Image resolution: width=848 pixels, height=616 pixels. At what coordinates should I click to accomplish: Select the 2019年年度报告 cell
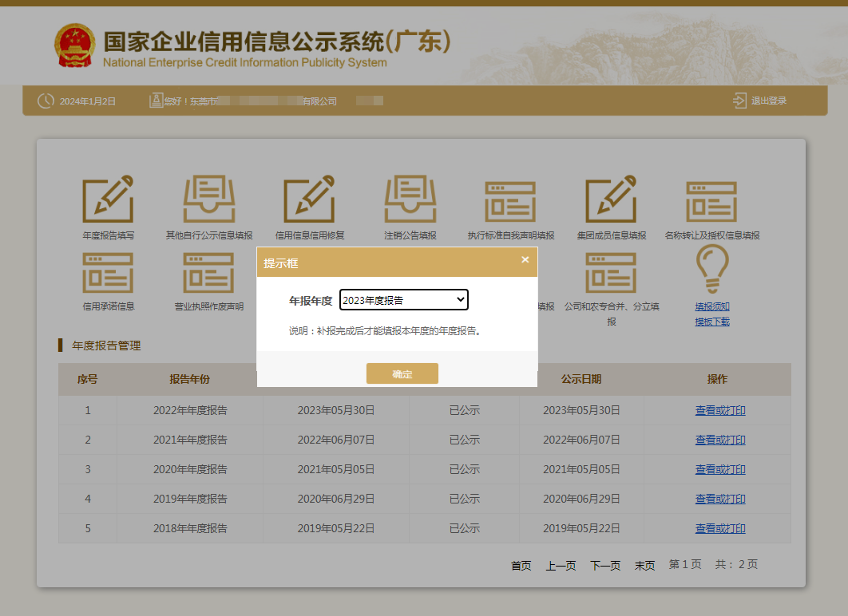(x=190, y=499)
